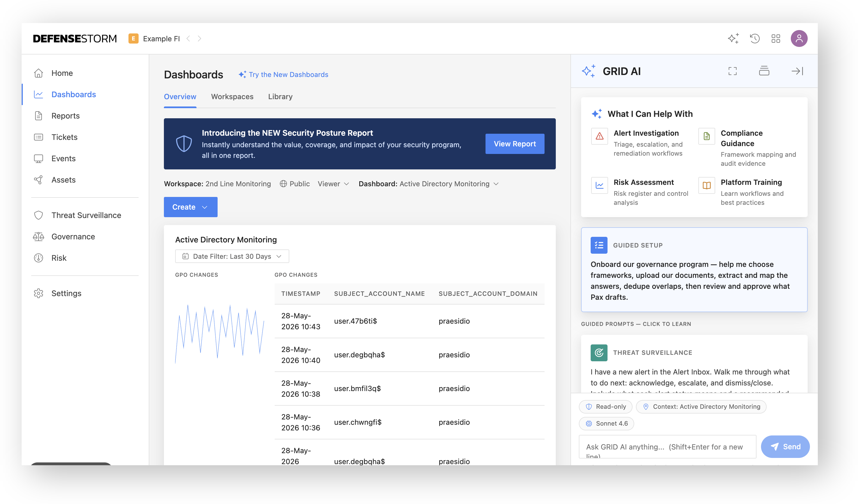This screenshot has height=504, width=858.
Task: Click the SUBJECT_ACCOUNT_DOMAIN column header
Action: point(488,294)
